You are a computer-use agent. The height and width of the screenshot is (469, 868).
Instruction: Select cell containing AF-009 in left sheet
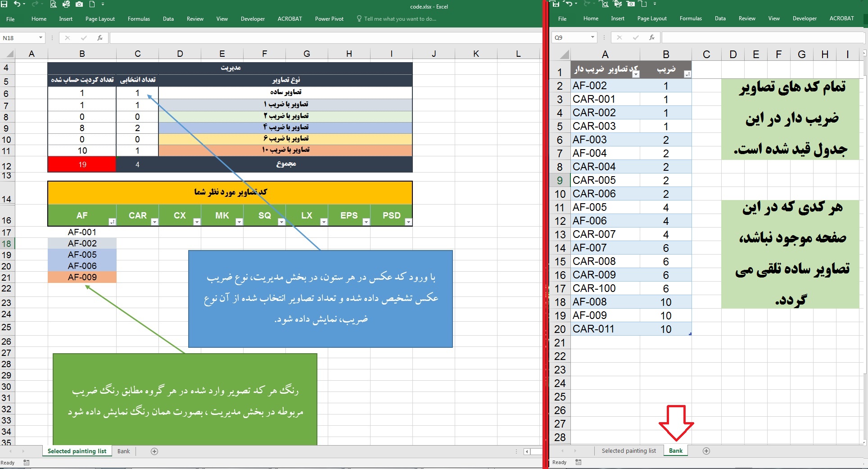(x=82, y=277)
